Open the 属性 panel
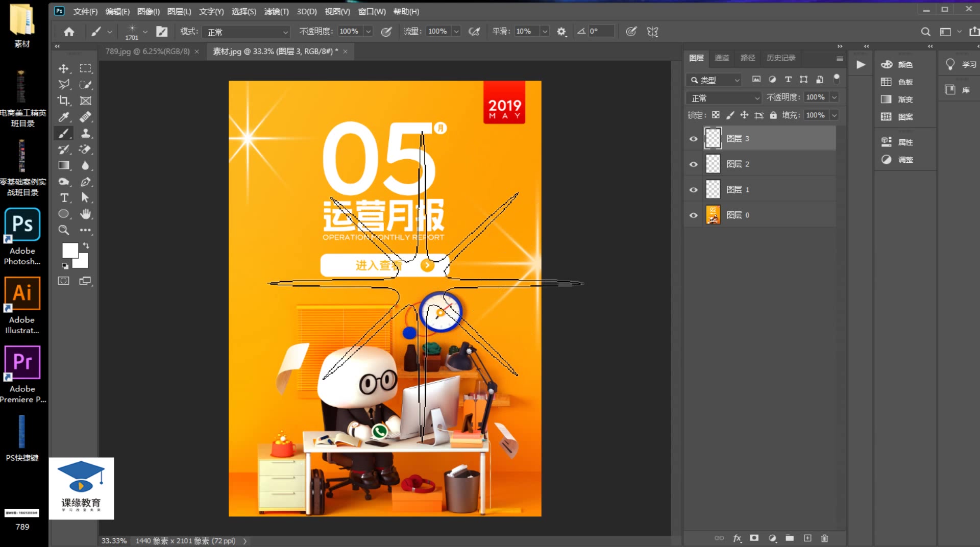Viewport: 980px width, 547px height. (897, 142)
